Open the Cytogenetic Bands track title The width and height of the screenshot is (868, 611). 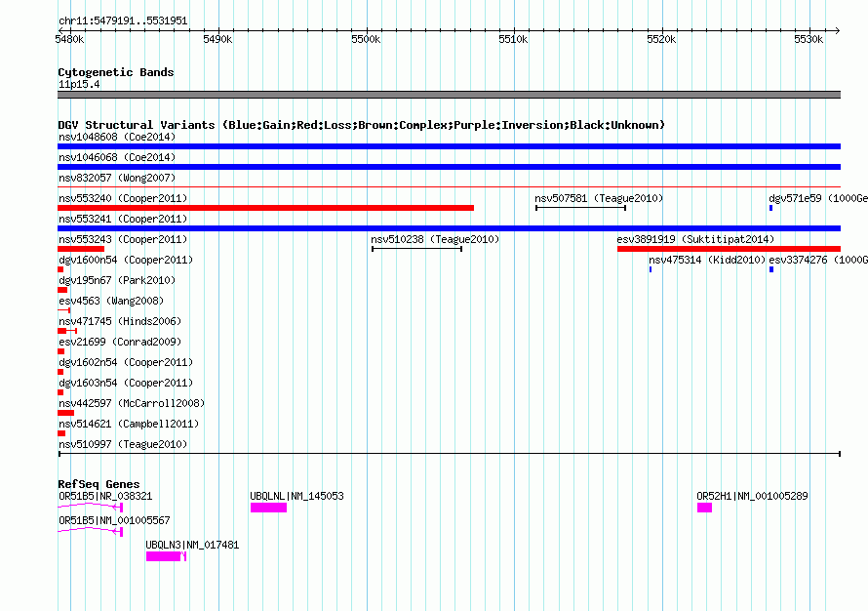click(116, 72)
